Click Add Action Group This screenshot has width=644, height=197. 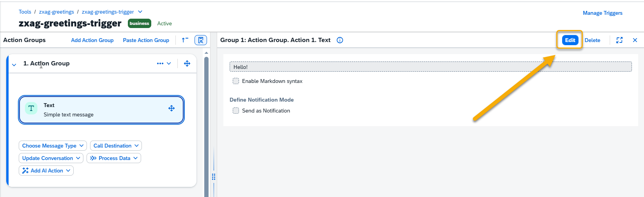point(92,40)
